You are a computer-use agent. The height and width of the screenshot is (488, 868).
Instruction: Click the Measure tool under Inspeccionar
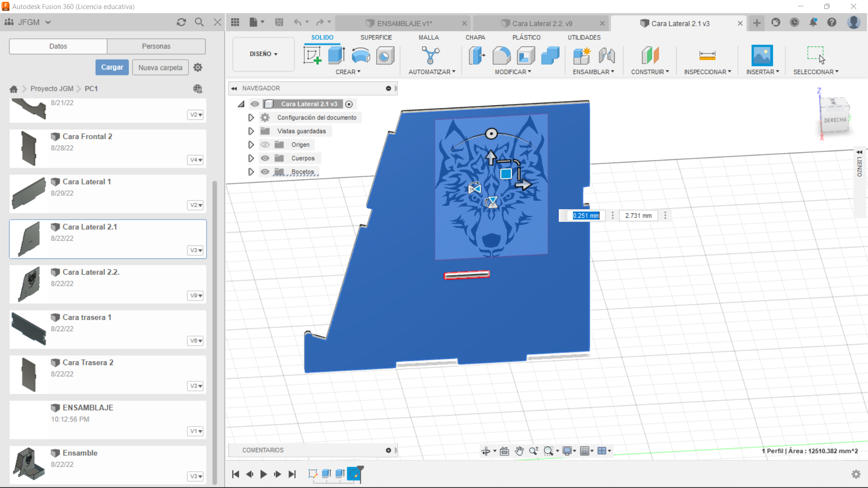pos(707,56)
